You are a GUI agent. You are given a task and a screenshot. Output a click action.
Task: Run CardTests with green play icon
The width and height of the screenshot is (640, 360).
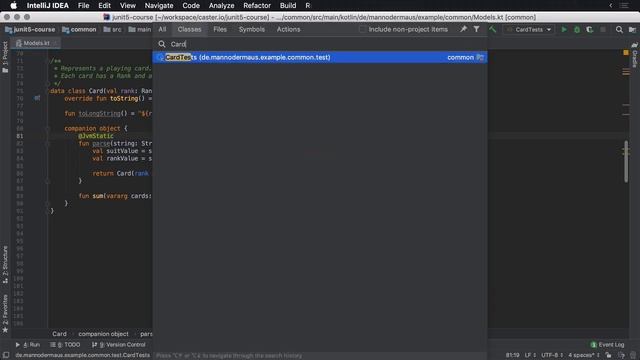click(564, 29)
